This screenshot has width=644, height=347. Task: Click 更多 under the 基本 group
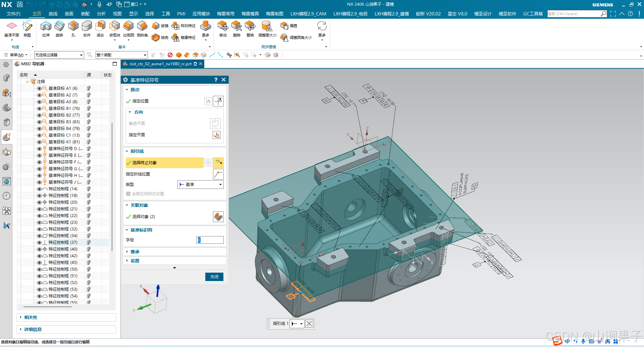click(x=206, y=30)
